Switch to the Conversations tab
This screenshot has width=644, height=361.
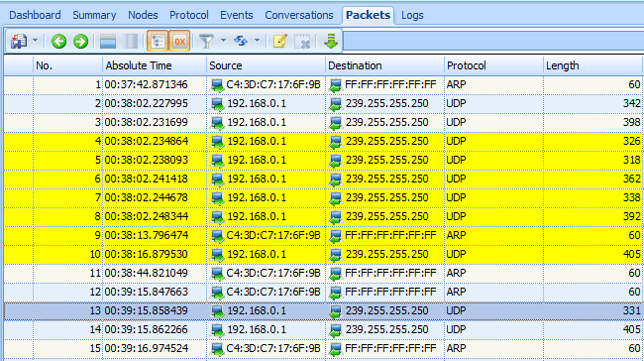coord(299,15)
